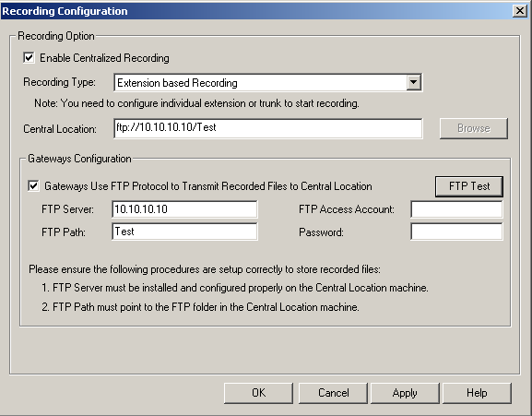Open the Help button
The image size is (532, 416).
(477, 393)
